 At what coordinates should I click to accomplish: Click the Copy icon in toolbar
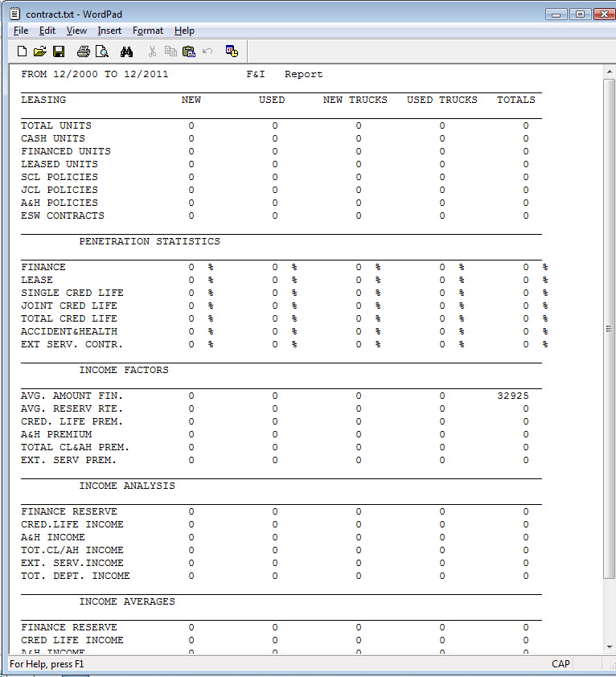(x=170, y=51)
